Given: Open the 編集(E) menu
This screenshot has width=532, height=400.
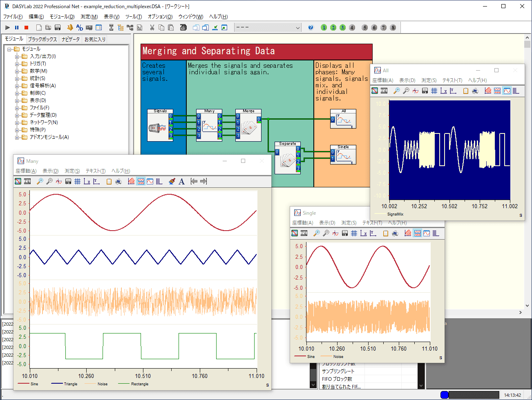Looking at the screenshot, I should tap(36, 17).
